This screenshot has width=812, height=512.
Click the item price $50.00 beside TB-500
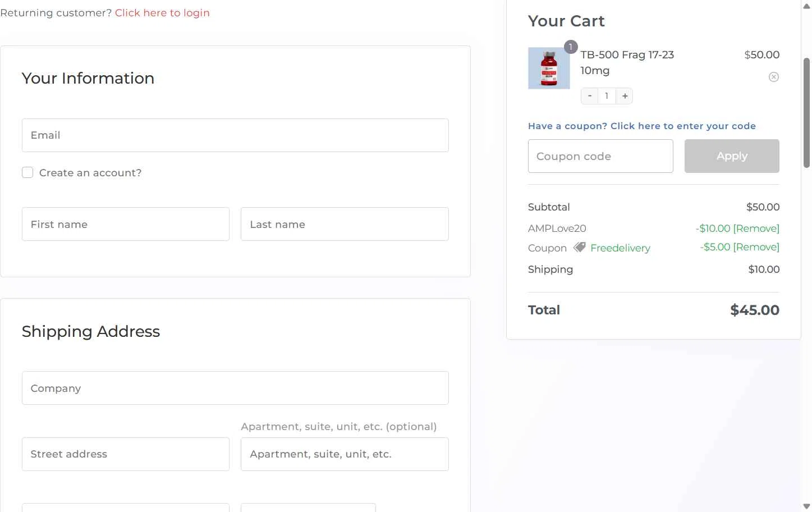coord(761,55)
